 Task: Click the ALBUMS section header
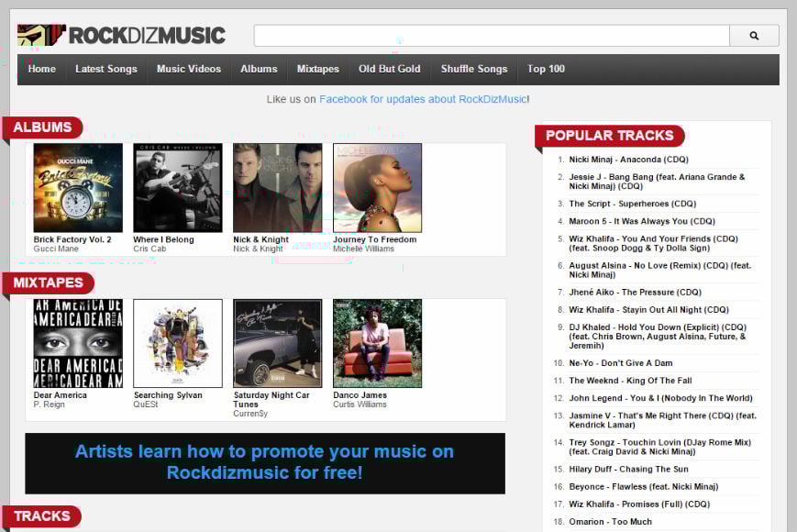click(x=43, y=127)
